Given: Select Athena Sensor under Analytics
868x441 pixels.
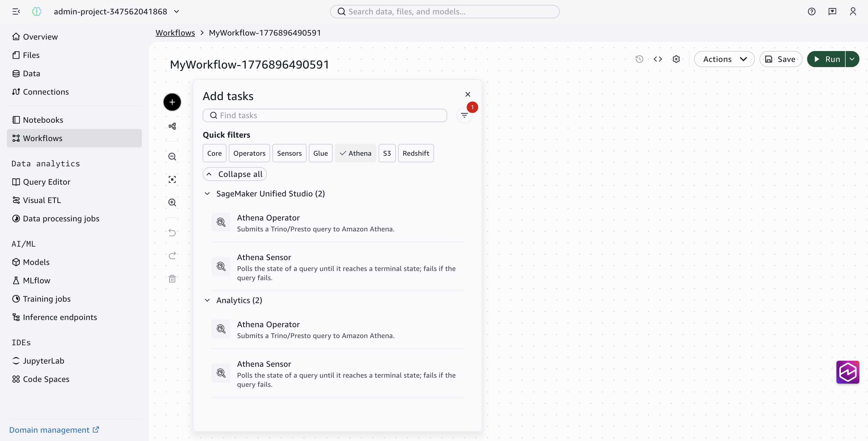Looking at the screenshot, I should coord(337,373).
